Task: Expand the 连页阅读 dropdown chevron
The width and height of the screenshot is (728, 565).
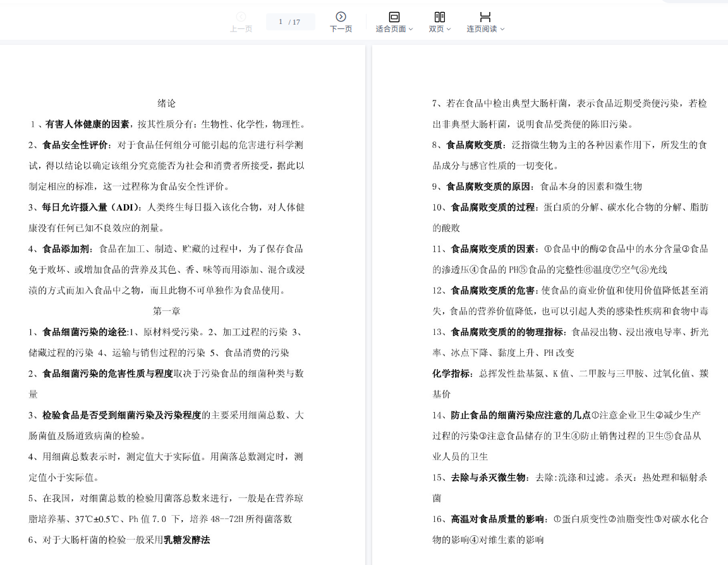Action: [502, 29]
